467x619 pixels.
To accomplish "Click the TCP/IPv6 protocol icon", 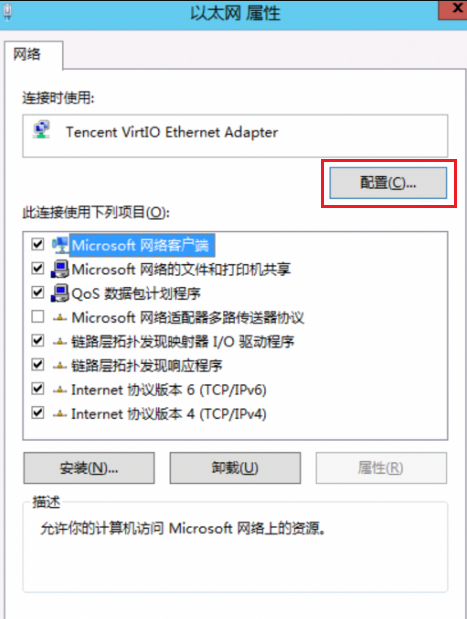I will point(60,390).
